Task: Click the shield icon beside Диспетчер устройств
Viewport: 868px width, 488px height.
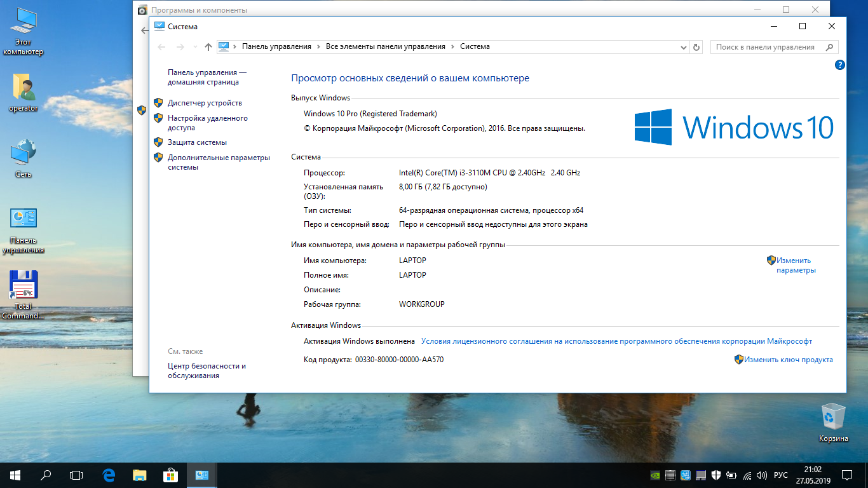Action: [x=158, y=103]
